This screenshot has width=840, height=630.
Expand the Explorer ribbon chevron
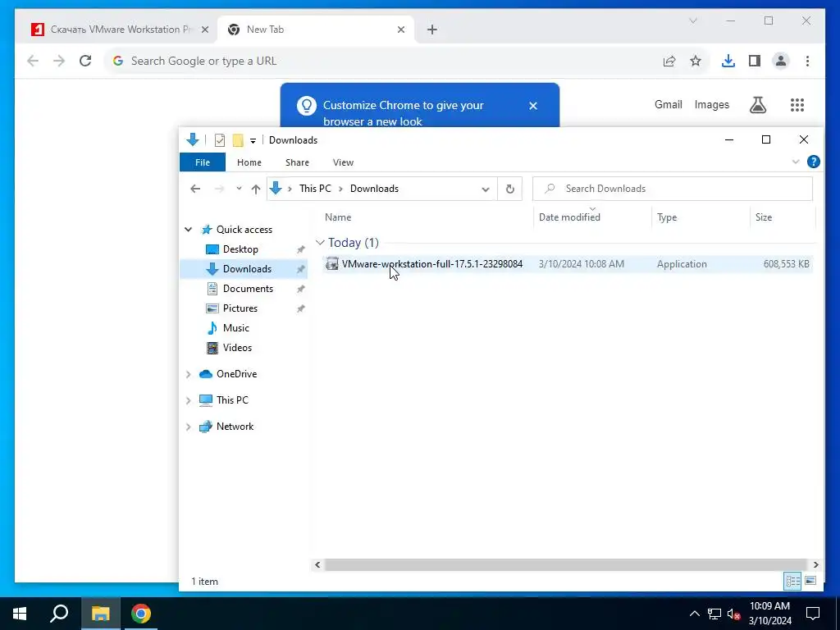[x=796, y=162]
